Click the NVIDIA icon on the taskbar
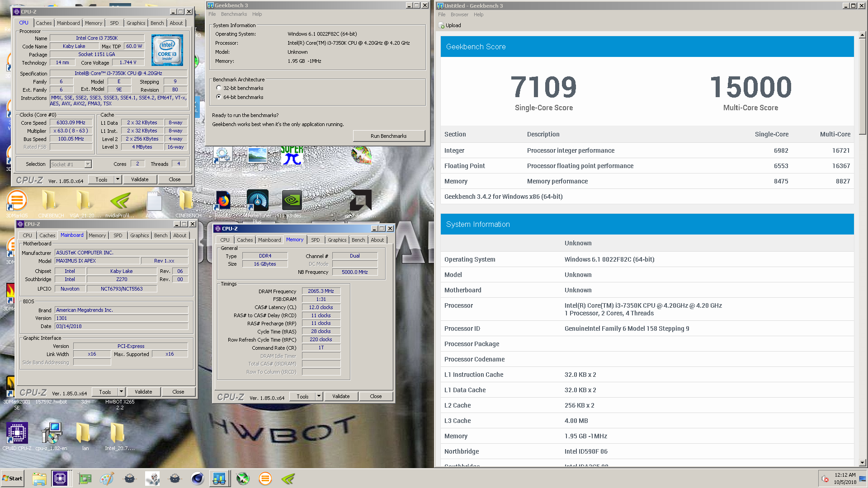The height and width of the screenshot is (488, 868). coord(288,479)
